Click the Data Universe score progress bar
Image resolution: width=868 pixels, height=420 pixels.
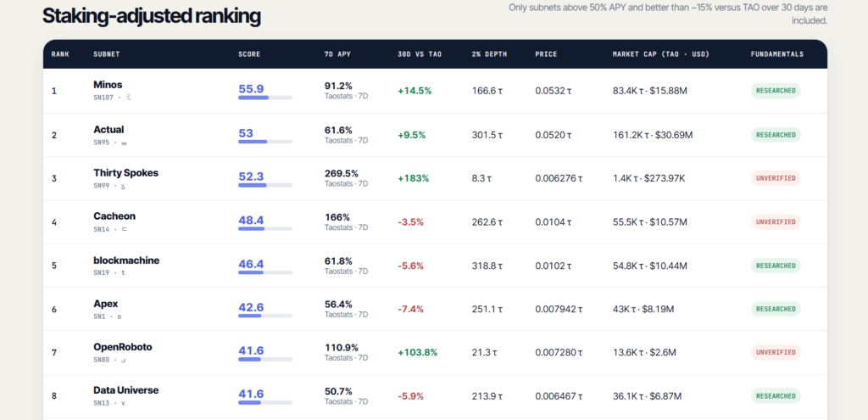[265, 403]
